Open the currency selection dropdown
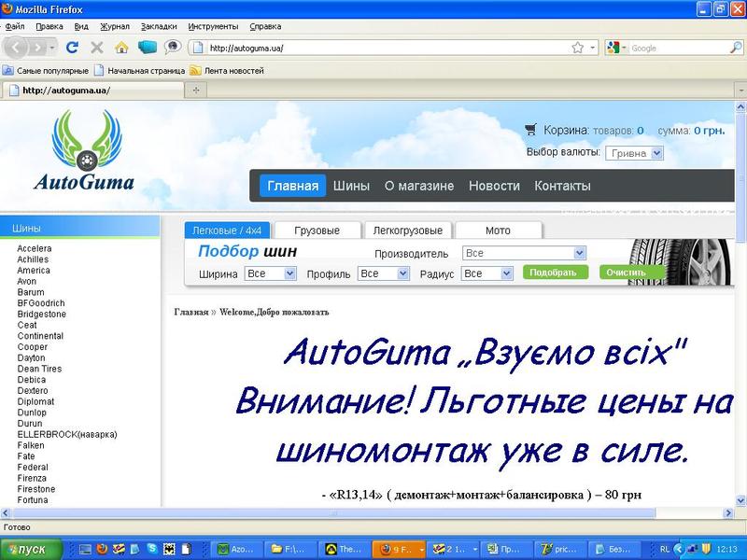Viewport: 747px width, 560px height. tap(634, 153)
